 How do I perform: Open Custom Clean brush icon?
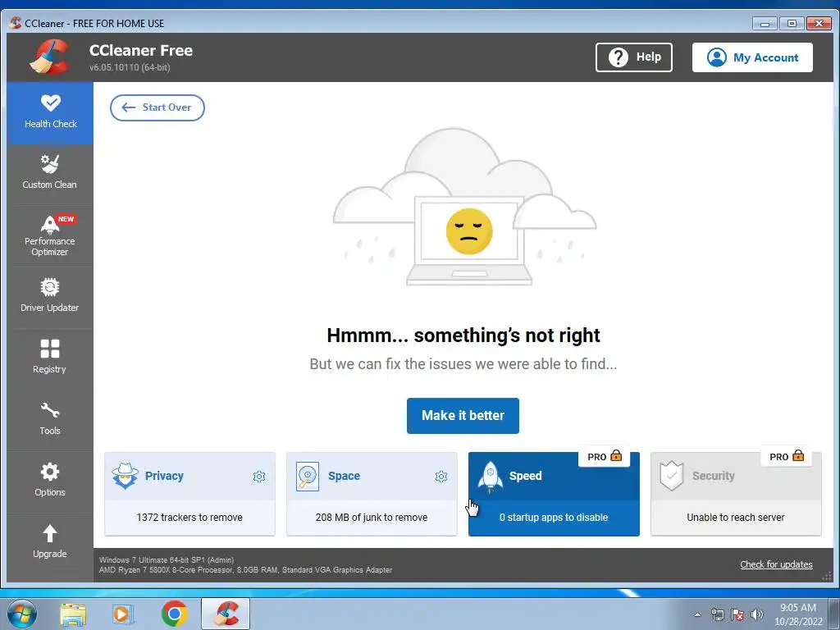pyautogui.click(x=50, y=164)
